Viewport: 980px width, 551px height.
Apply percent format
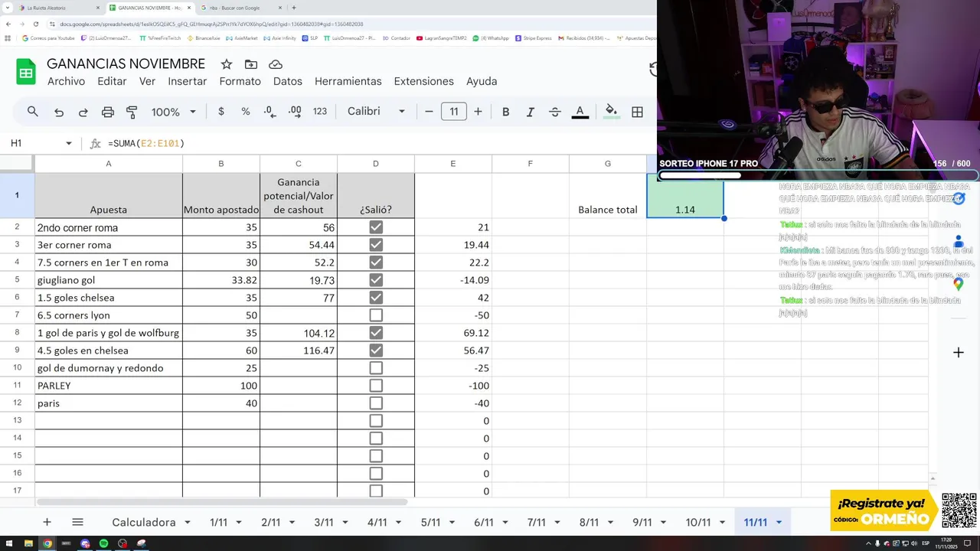tap(246, 112)
